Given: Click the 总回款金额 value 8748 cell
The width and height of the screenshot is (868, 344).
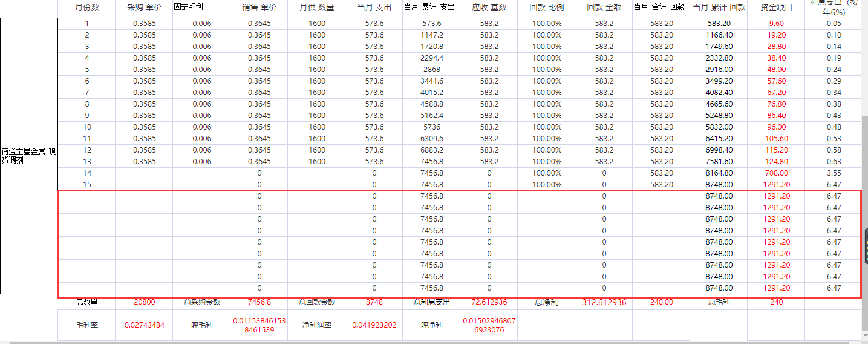Looking at the screenshot, I should (x=374, y=302).
